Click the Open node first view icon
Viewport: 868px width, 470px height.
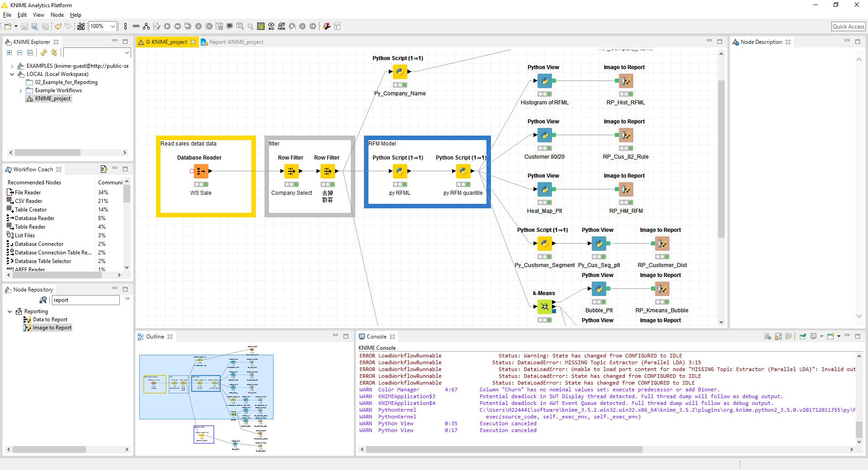(250, 26)
